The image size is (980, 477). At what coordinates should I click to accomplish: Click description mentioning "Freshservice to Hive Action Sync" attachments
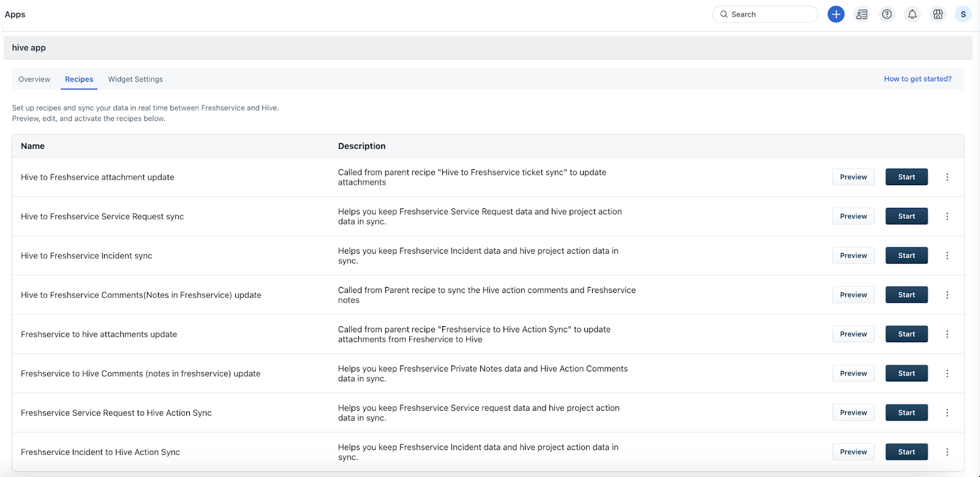(474, 334)
